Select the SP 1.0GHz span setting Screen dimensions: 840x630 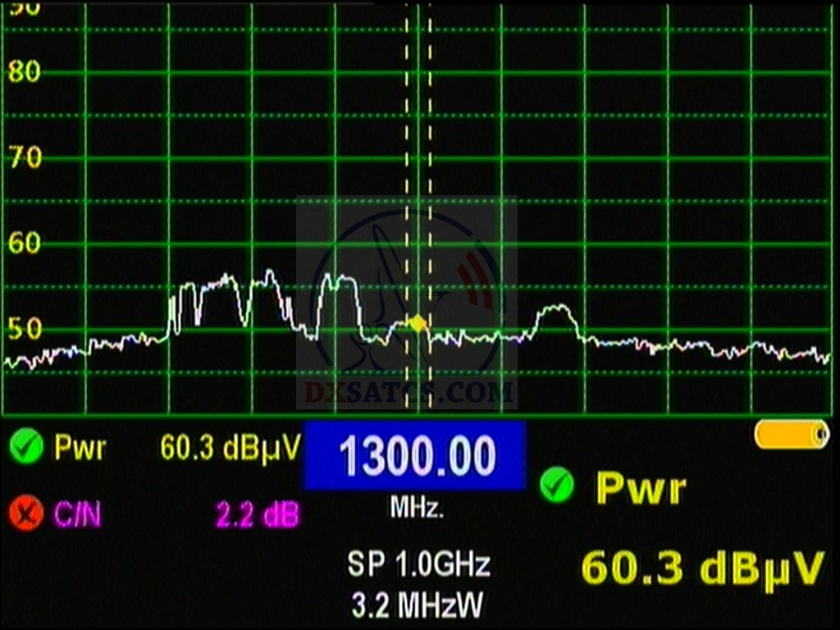tap(418, 564)
